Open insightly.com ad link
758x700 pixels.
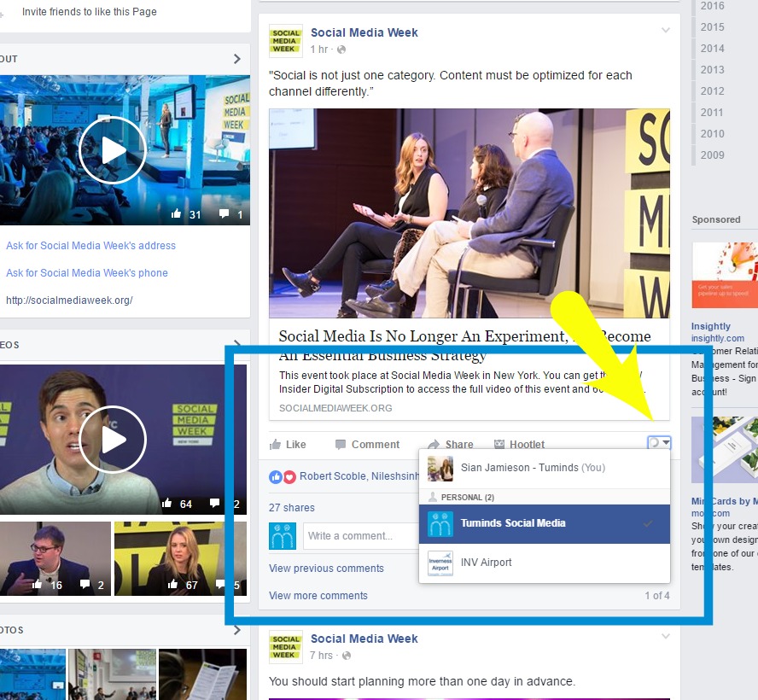(717, 338)
